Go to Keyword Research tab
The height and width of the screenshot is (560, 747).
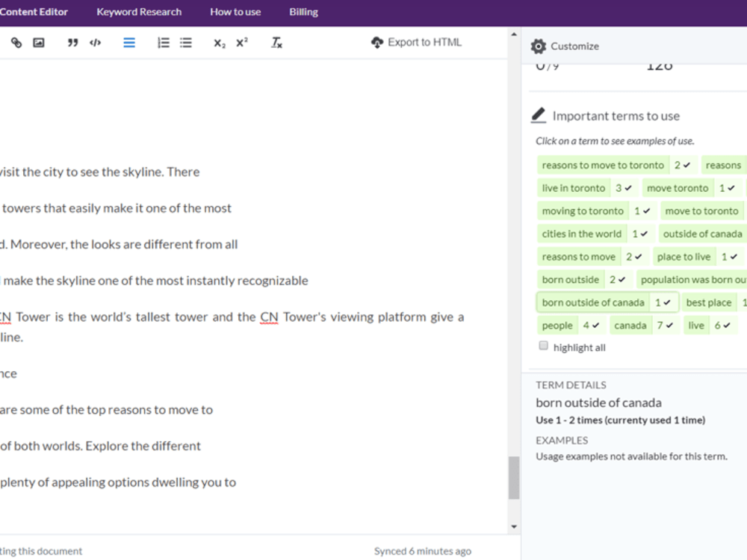(139, 12)
